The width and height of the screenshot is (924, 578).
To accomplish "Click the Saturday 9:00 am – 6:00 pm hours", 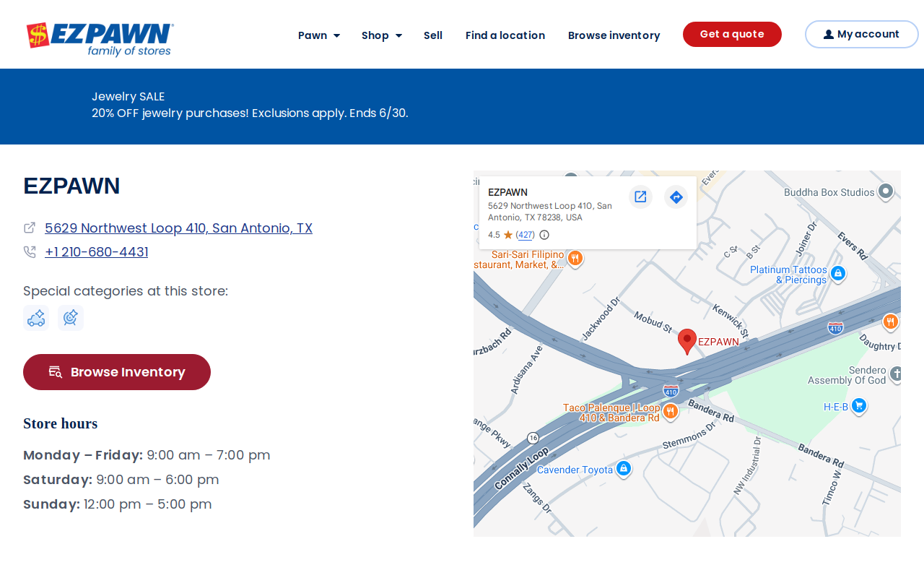I will 121,480.
